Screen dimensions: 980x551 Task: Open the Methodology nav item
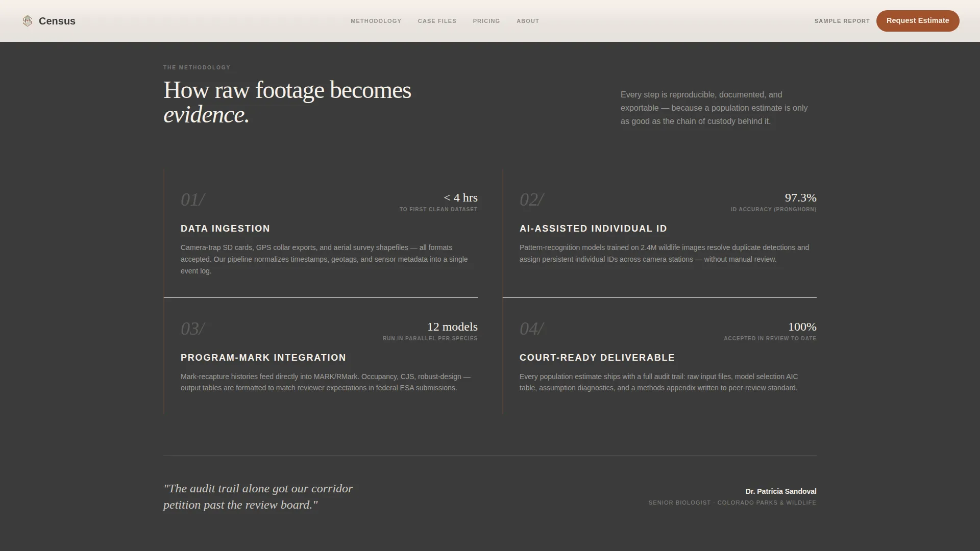click(x=376, y=21)
